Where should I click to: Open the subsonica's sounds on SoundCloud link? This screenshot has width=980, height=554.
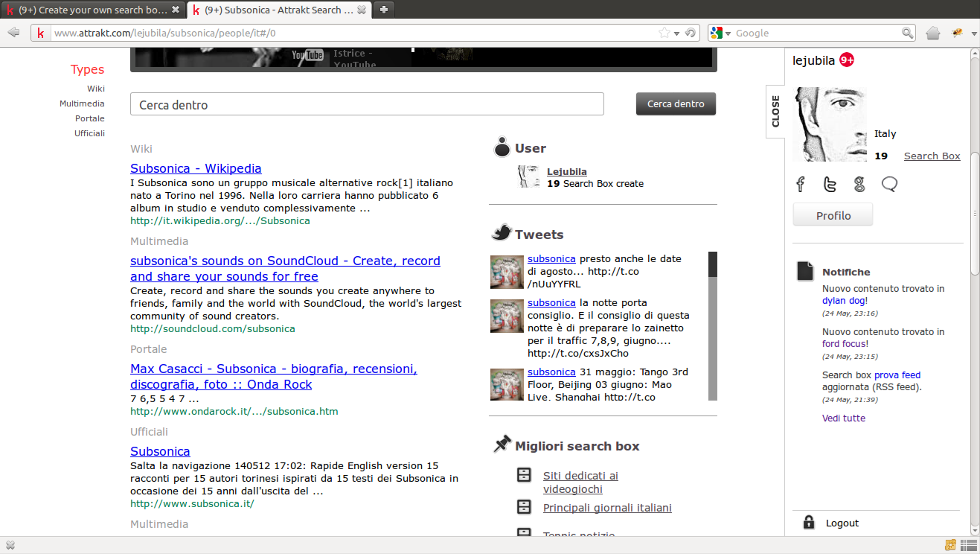(285, 269)
